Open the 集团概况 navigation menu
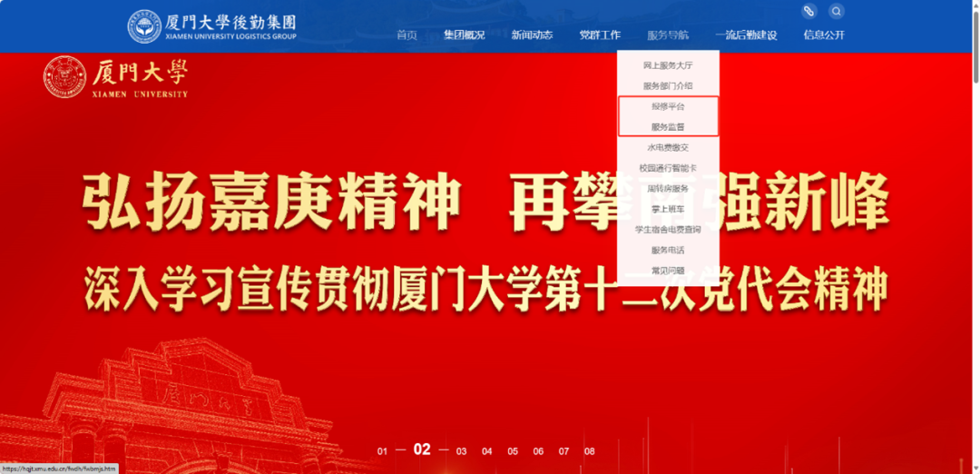980x474 pixels. [464, 35]
